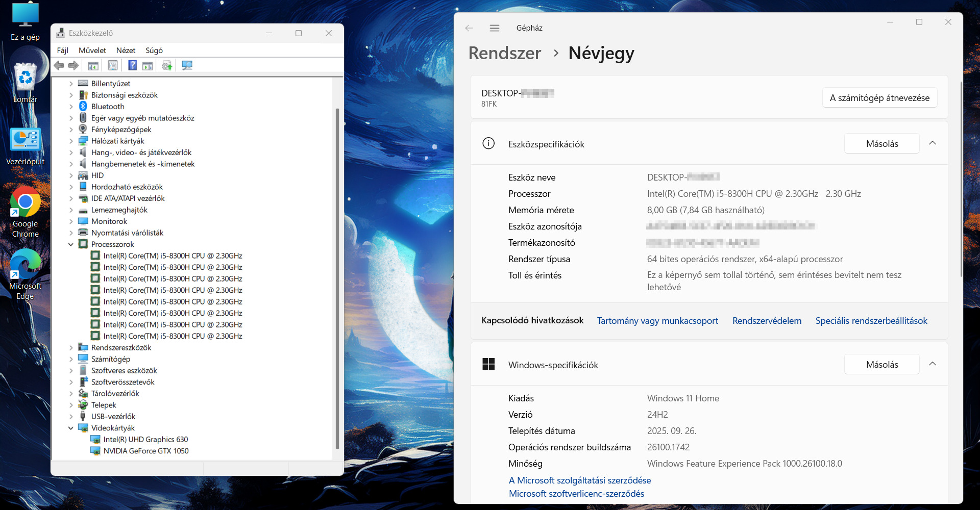
Task: Click the Gépház window vertical scrollbar
Action: coord(961,178)
